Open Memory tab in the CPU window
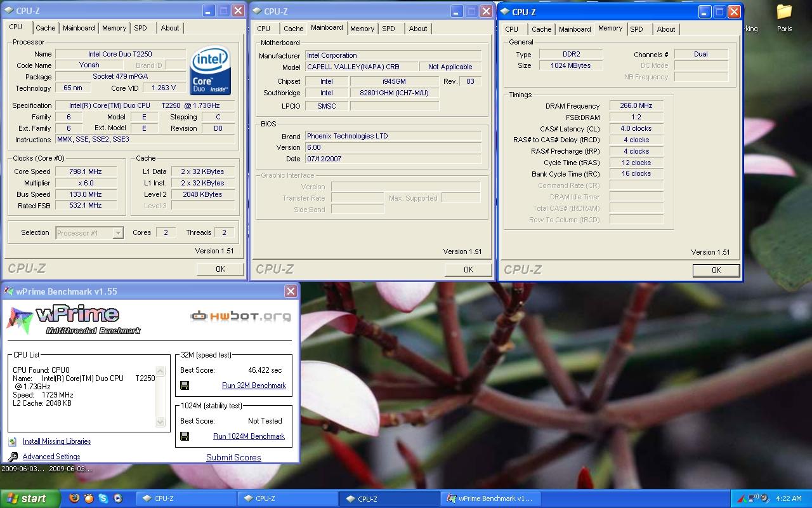812x508 pixels. pos(114,28)
